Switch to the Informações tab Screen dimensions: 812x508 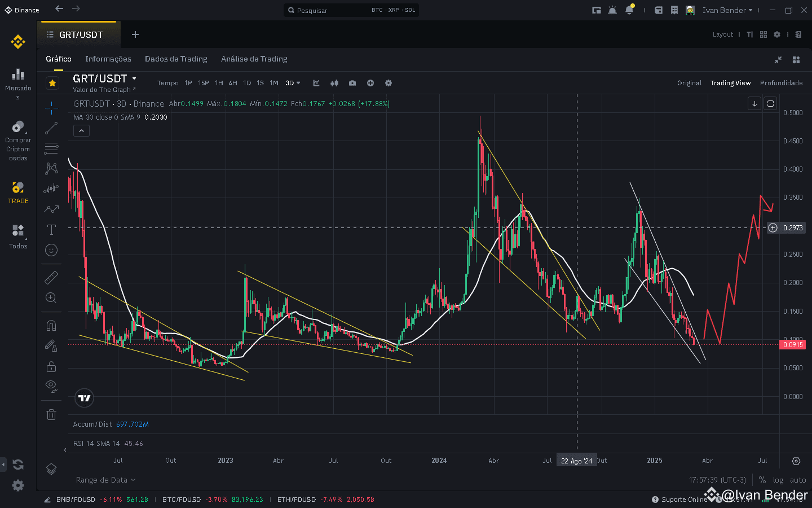[108, 59]
